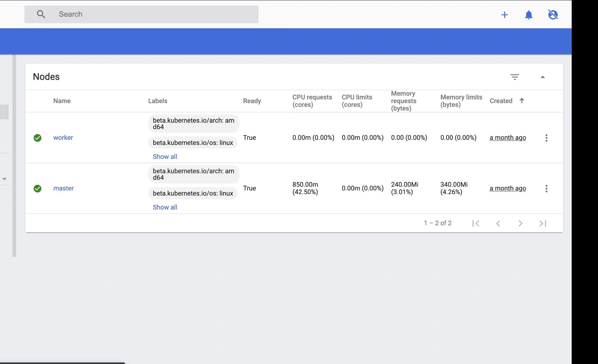Click master's 850.00m CPU requests value
598x364 pixels.
(305, 188)
